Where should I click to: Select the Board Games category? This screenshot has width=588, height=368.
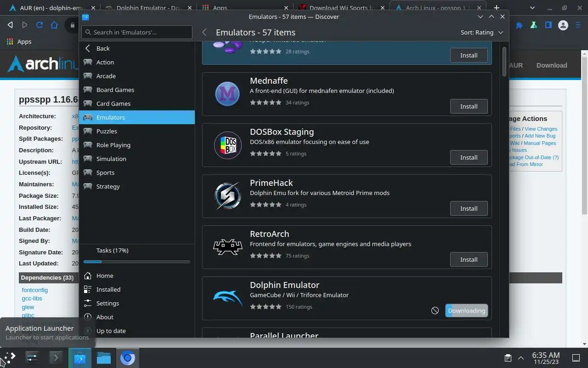coord(137,90)
